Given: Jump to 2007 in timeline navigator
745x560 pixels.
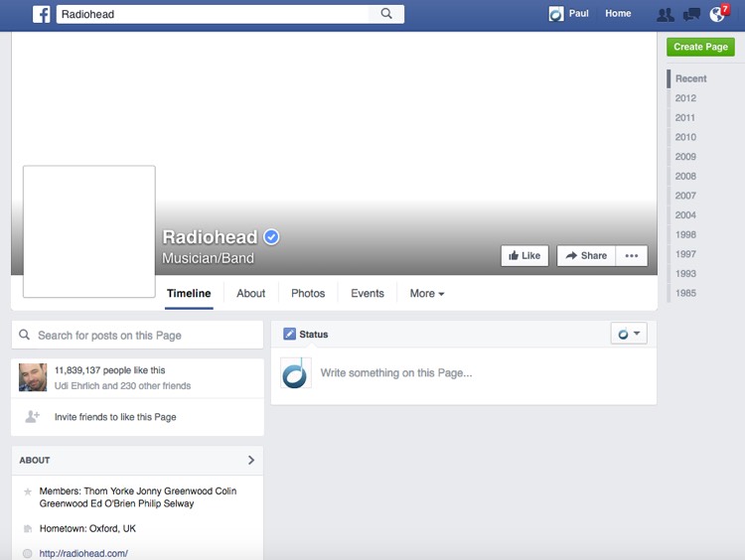Looking at the screenshot, I should pos(685,196).
